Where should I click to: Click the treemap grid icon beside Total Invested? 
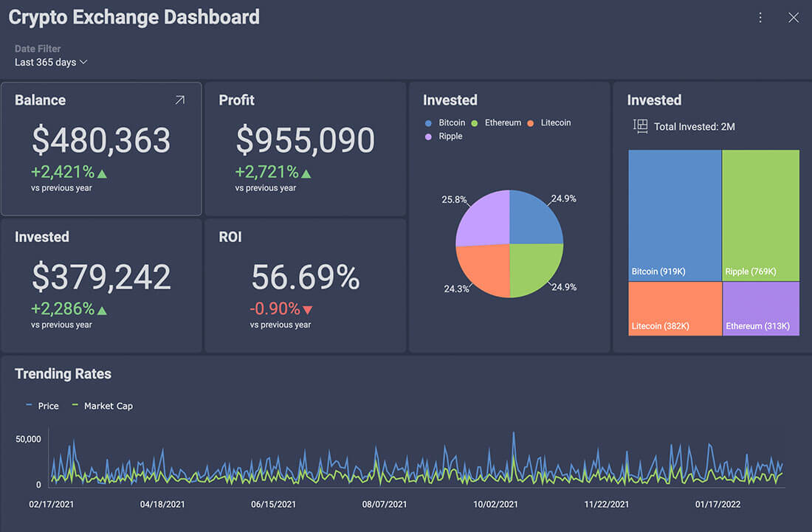(x=640, y=126)
